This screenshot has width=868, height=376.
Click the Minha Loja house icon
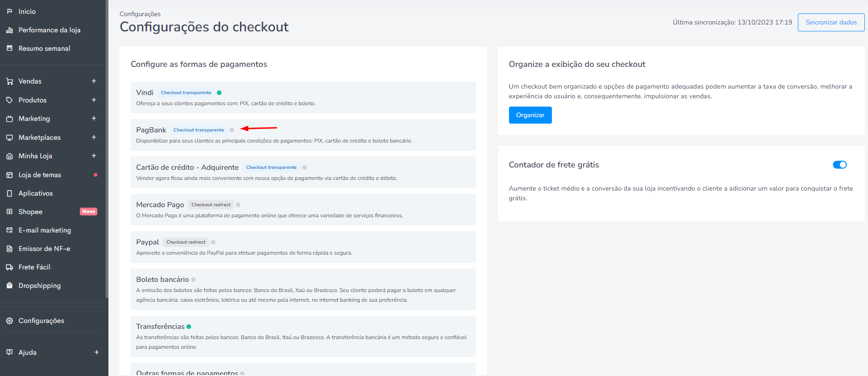tap(9, 156)
